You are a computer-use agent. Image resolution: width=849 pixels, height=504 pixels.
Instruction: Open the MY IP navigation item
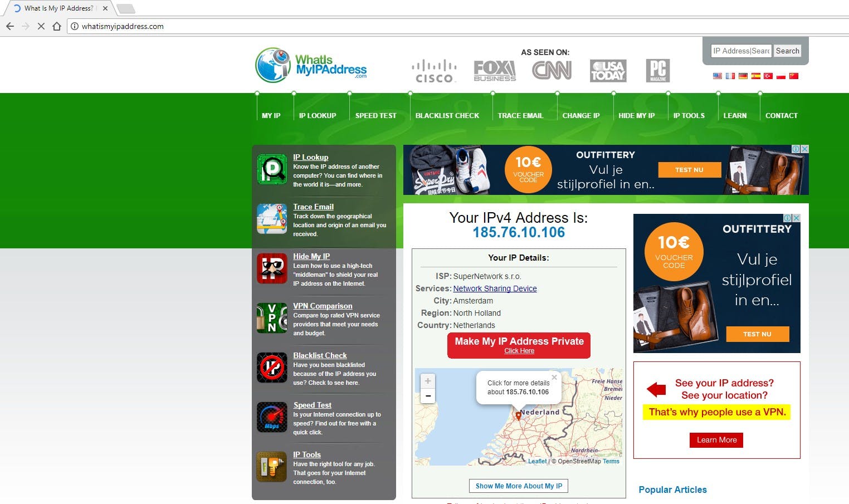[271, 115]
